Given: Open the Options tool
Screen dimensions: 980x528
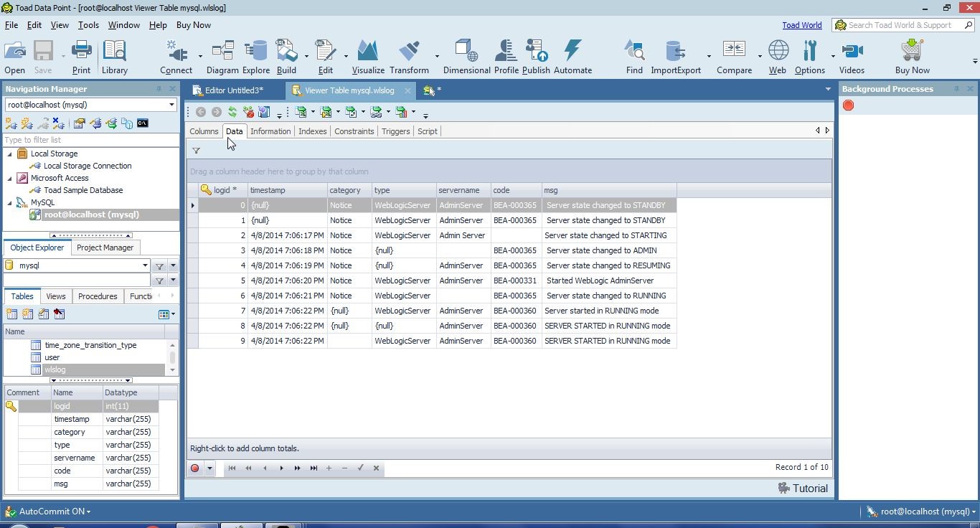Looking at the screenshot, I should tap(810, 57).
